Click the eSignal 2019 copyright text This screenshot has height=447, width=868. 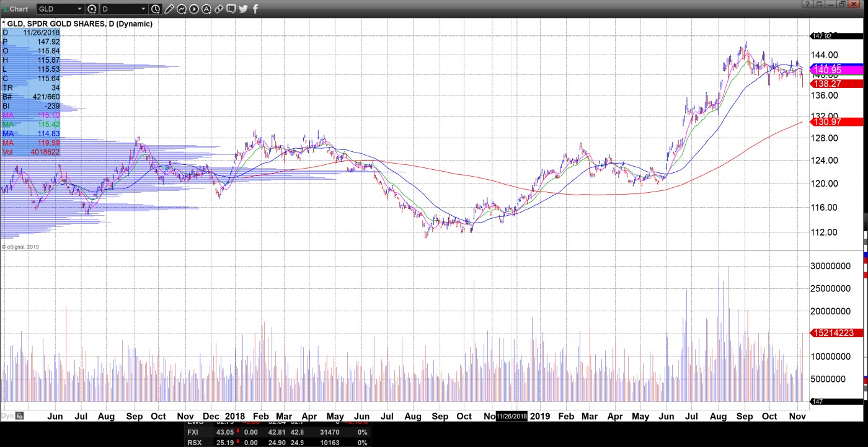[20, 247]
